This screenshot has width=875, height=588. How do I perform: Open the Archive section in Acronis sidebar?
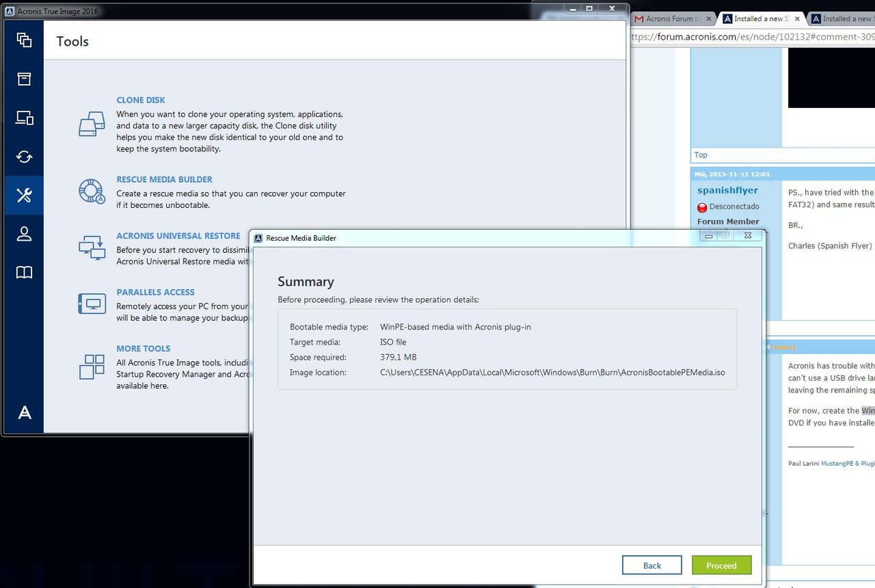24,79
